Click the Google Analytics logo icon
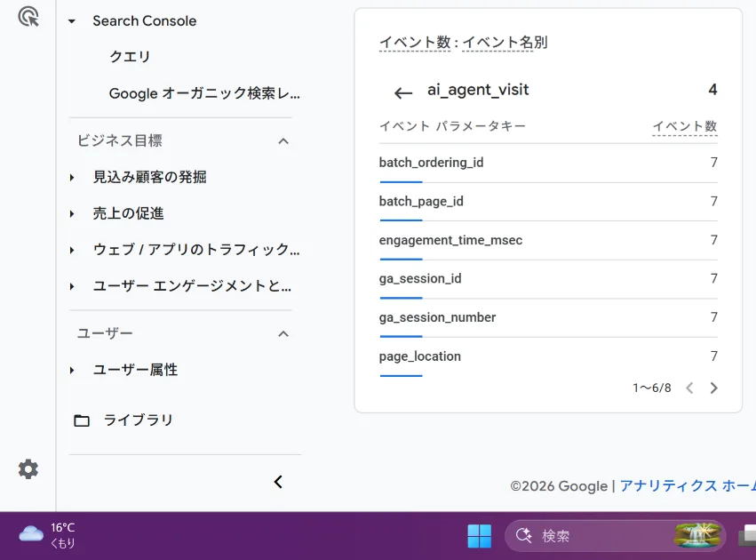Screen dimensions: 756x560 click(28, 18)
